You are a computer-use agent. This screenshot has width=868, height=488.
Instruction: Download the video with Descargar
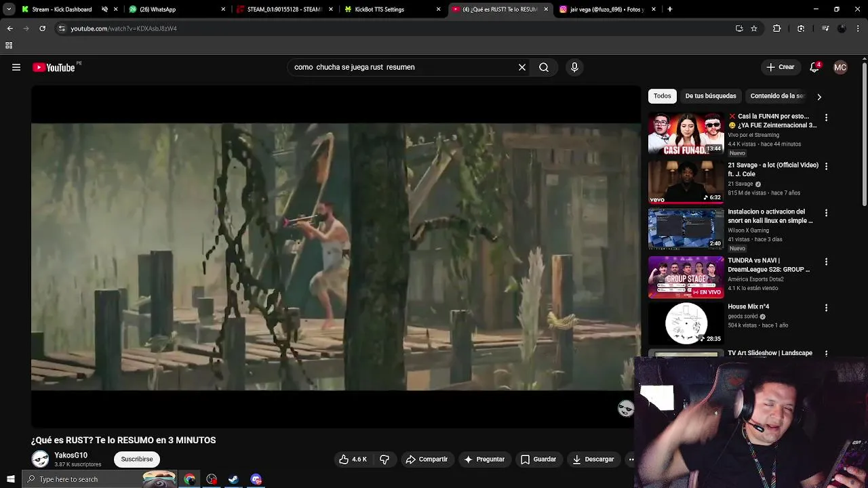[593, 460]
